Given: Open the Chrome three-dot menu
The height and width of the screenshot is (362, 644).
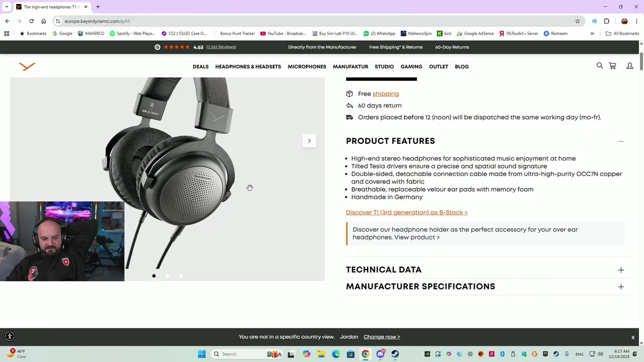Looking at the screenshot, I should click(x=636, y=21).
